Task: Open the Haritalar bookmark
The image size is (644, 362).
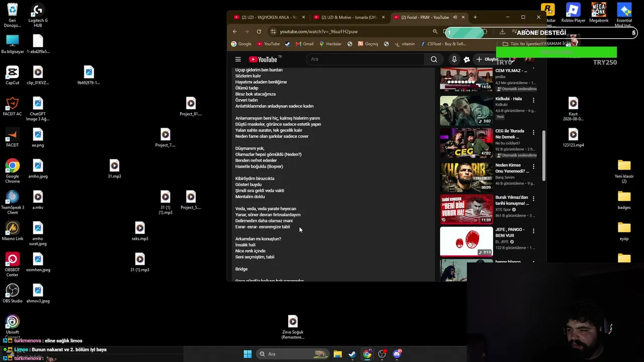Action: click(x=330, y=44)
